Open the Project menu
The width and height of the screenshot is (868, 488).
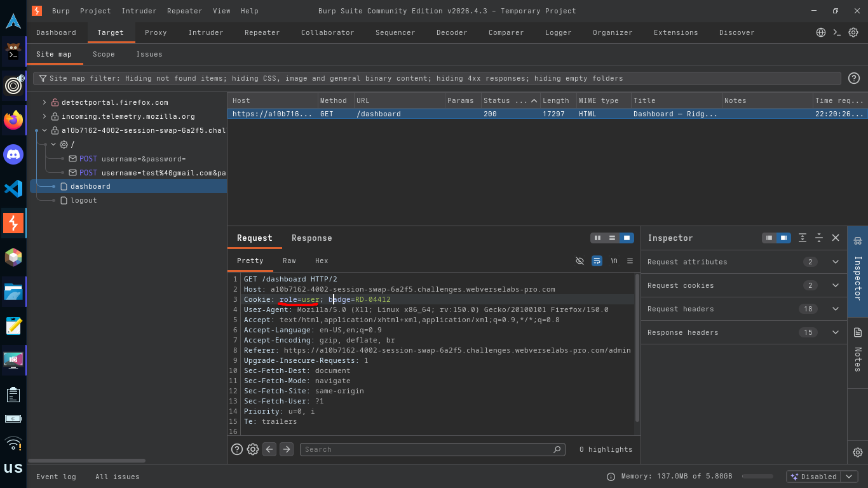coord(95,11)
